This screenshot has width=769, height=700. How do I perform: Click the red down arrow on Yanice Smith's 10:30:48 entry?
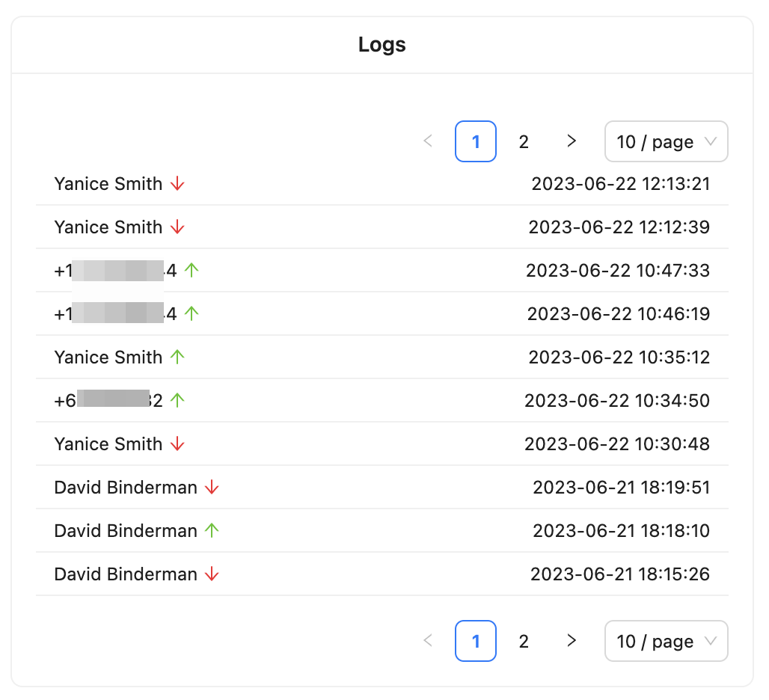177,443
